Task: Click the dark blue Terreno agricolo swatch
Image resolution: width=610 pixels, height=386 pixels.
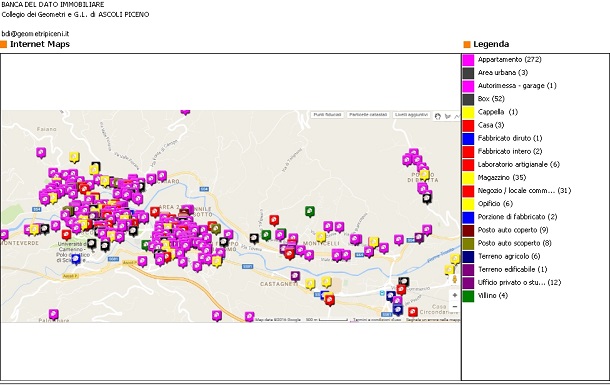Action: coord(468,257)
